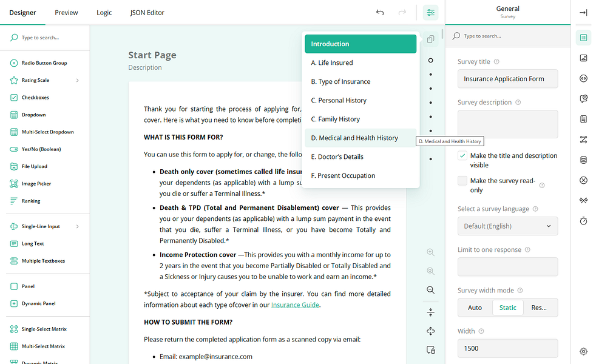This screenshot has height=364, width=596.
Task: Add a Single-Select Matrix question
Action: pyautogui.click(x=46, y=329)
